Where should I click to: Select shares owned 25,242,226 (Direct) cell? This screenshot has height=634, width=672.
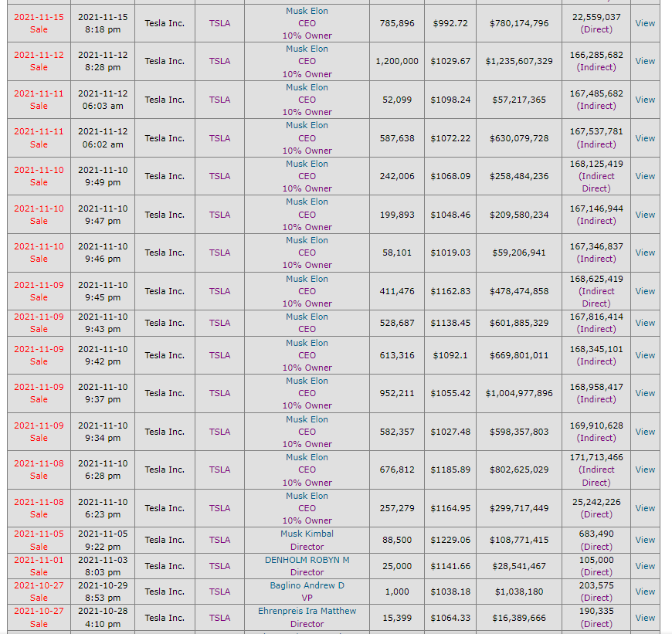pos(596,508)
